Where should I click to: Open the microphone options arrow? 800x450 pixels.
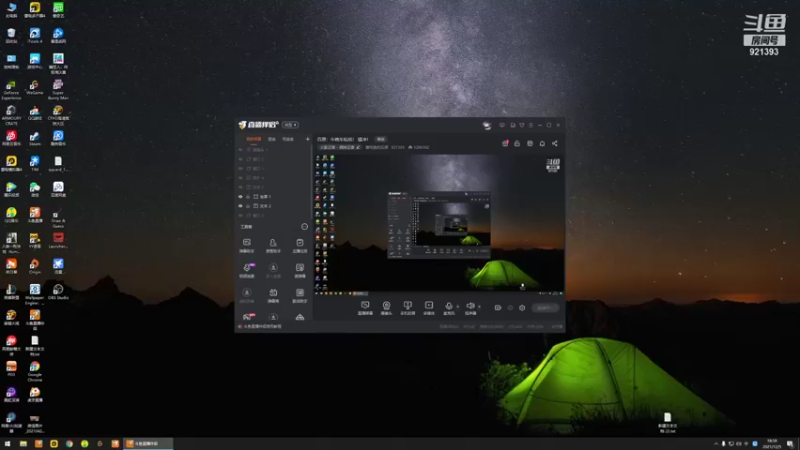[458, 307]
